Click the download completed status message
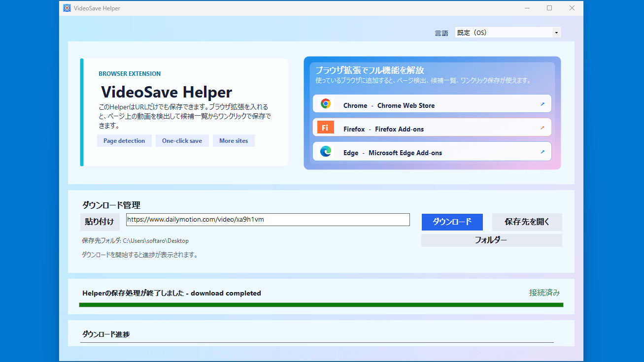Screen dimensions: 644x362 171,293
